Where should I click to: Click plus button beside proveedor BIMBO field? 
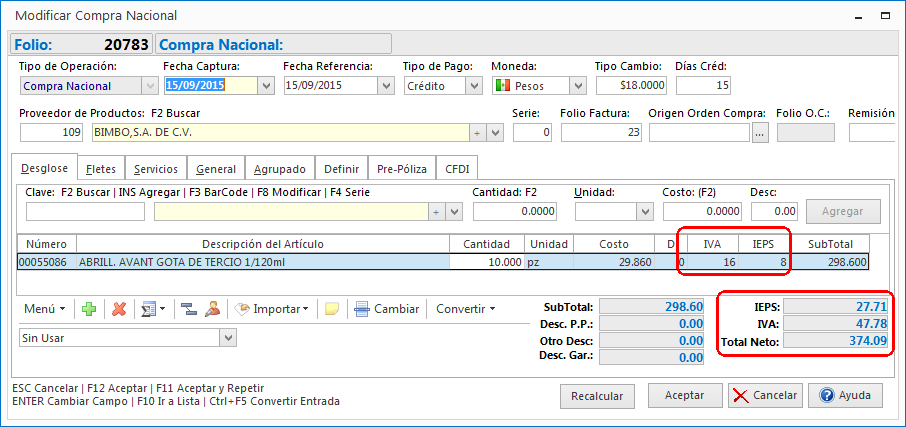point(477,132)
